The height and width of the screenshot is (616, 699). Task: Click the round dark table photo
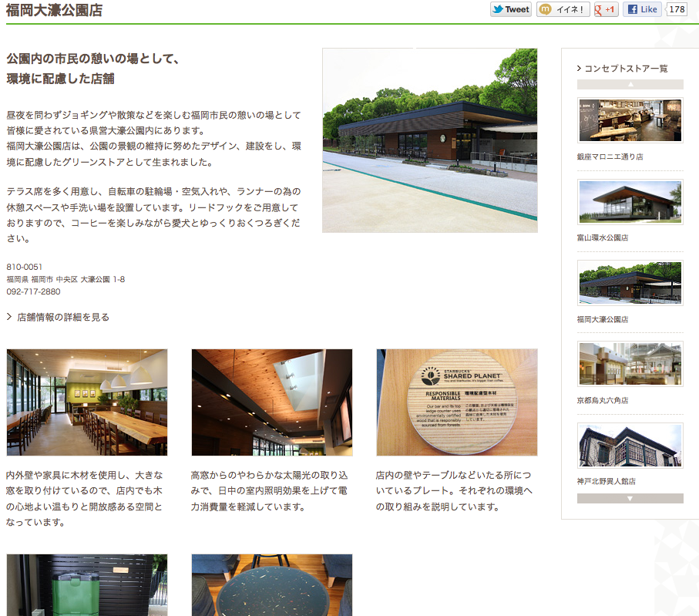(x=272, y=585)
